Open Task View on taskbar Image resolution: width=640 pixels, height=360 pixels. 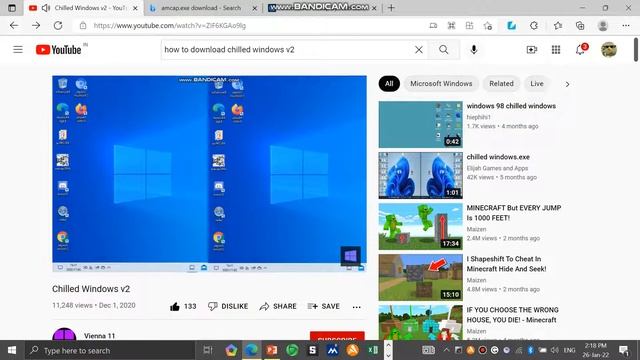click(x=208, y=350)
